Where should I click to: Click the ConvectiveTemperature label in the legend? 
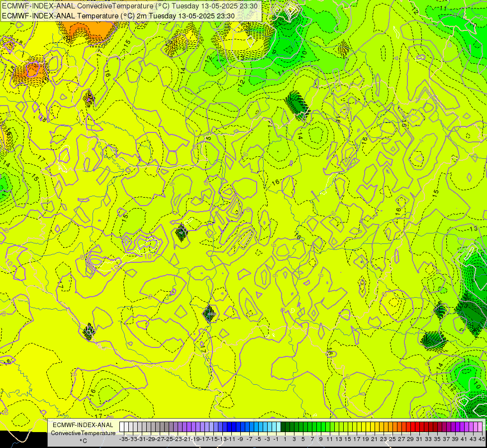[x=83, y=433]
